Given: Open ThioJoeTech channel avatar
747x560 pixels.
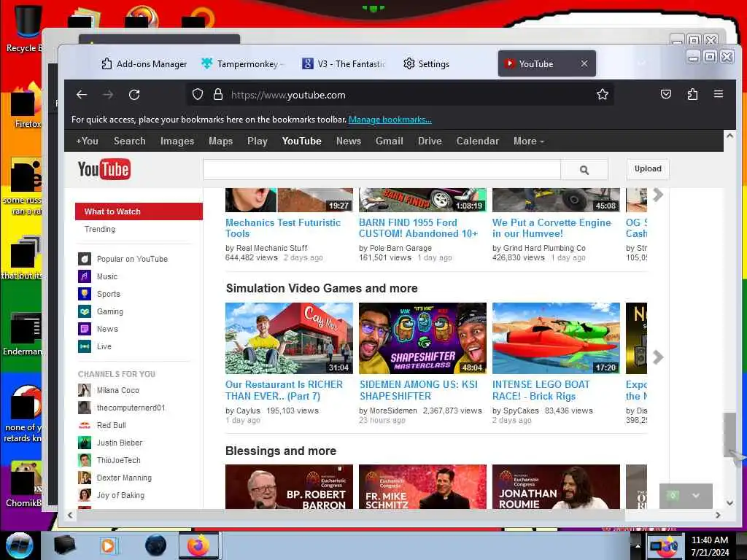Looking at the screenshot, I should click(85, 460).
